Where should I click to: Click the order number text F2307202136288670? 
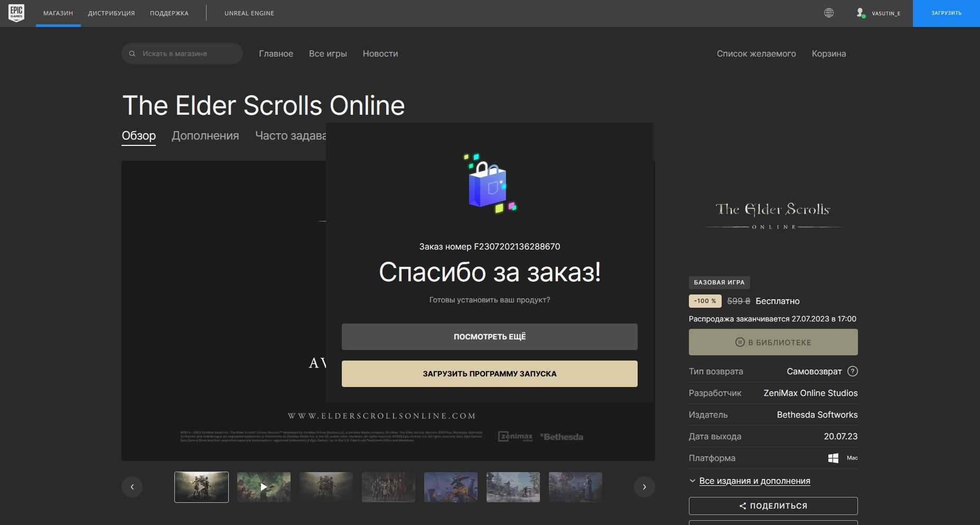[x=517, y=246]
